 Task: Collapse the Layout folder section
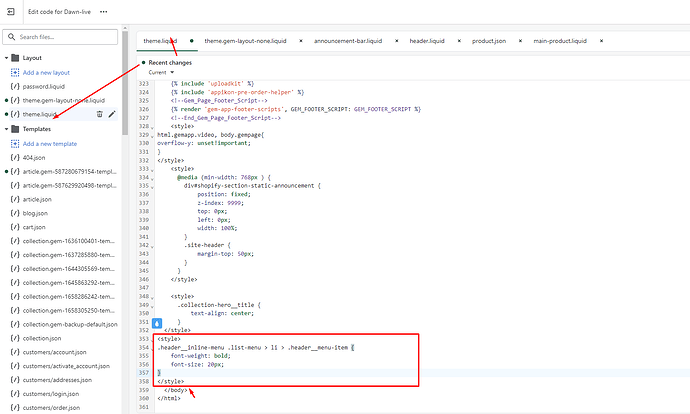tap(4, 58)
